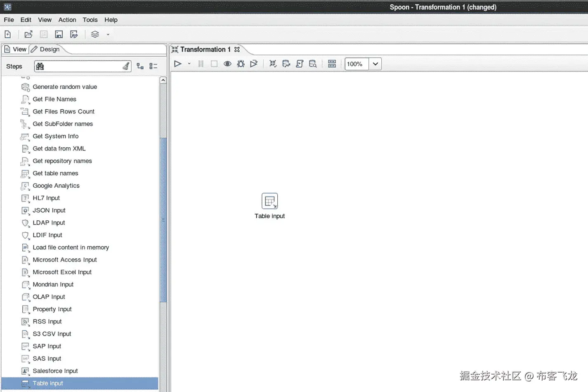Run the transformation with play icon

pyautogui.click(x=178, y=64)
